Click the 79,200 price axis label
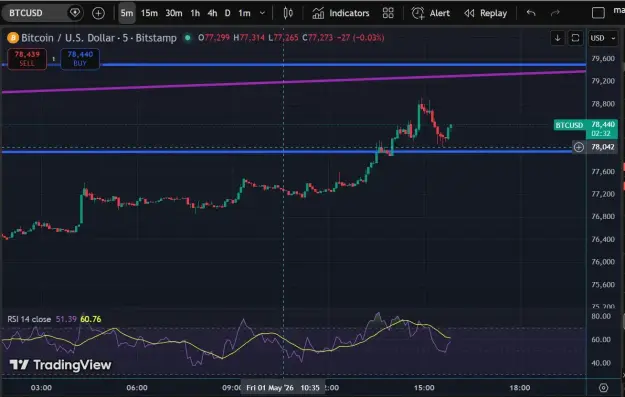The image size is (625, 397). pos(603,81)
